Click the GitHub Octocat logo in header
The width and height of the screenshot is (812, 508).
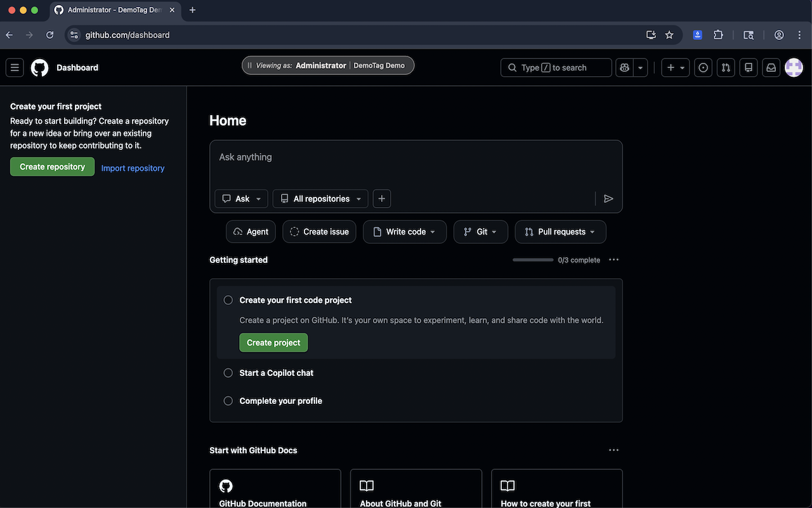pyautogui.click(x=40, y=67)
